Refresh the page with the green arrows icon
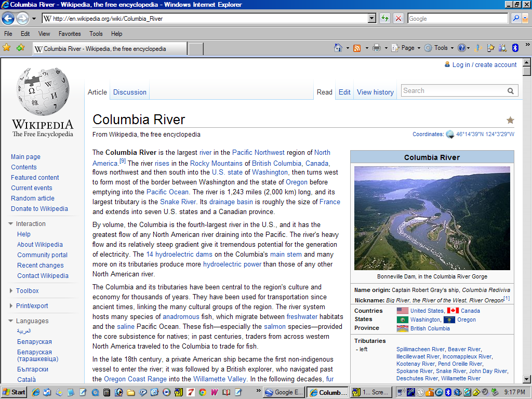The image size is (532, 399). tap(385, 18)
